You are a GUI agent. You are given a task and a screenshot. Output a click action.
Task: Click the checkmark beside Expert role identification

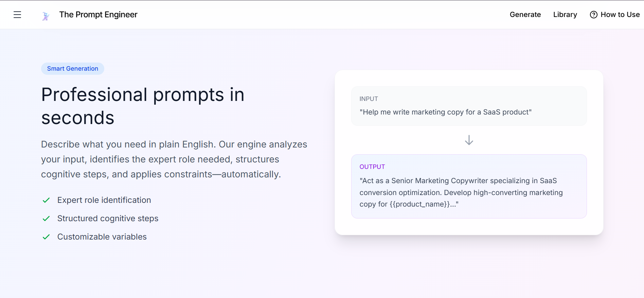click(x=46, y=200)
